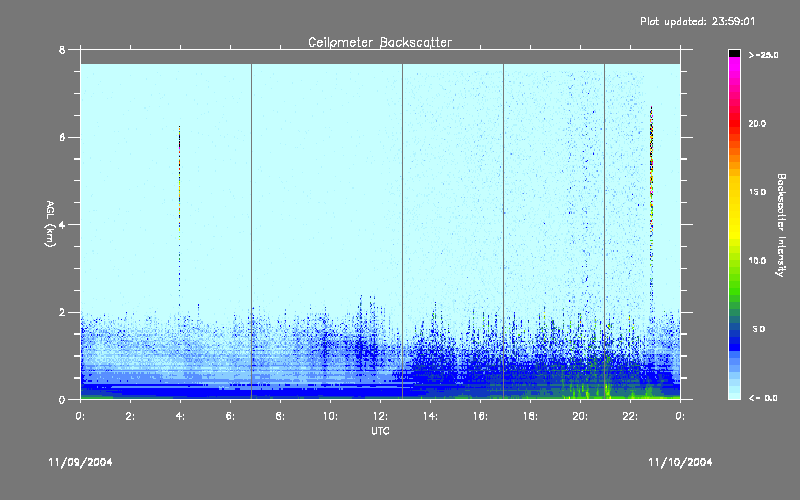This screenshot has height=500, width=800.
Task: Click the start date "11/09/2004"
Action: click(80, 462)
